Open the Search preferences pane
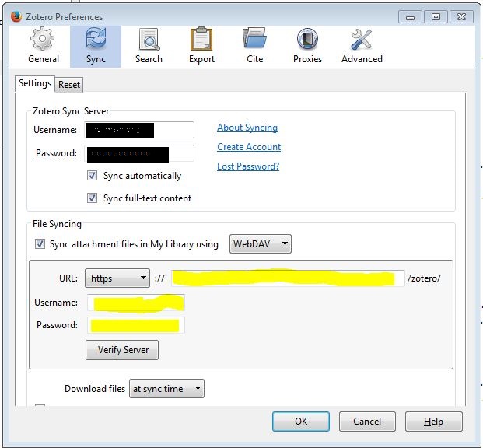Screen dimensions: 483x448 [x=149, y=46]
